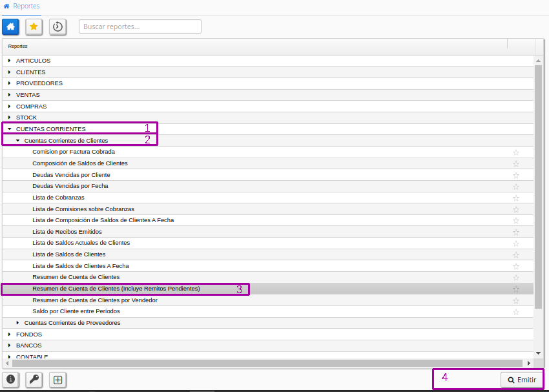
Task: Click the Emitir button
Action: point(522,380)
